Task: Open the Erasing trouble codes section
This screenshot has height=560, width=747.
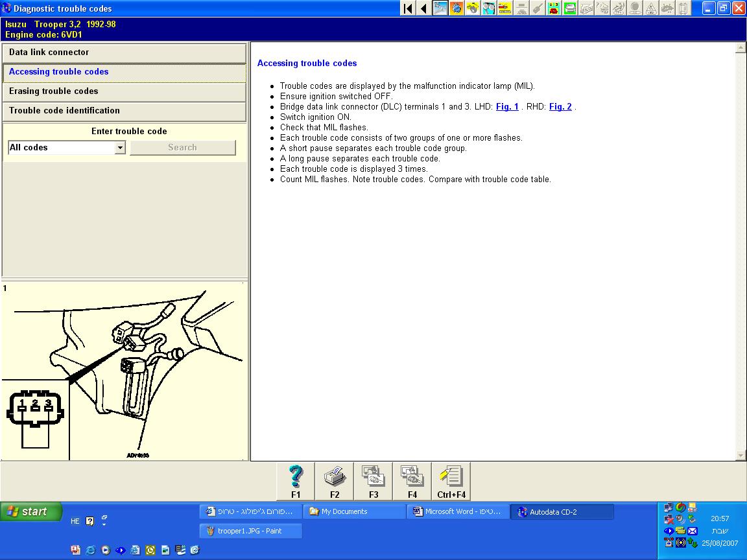Action: 124,91
